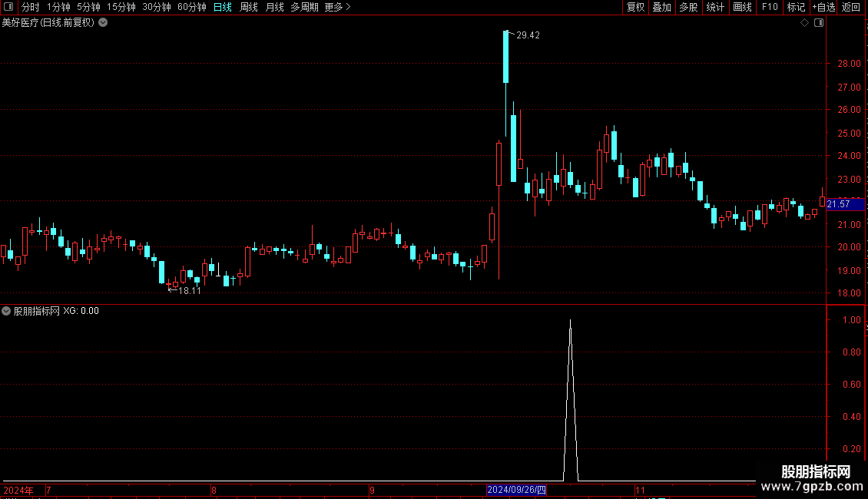
Task: Click the 美好医疗(日线.前复权) title
Action: coord(48,23)
